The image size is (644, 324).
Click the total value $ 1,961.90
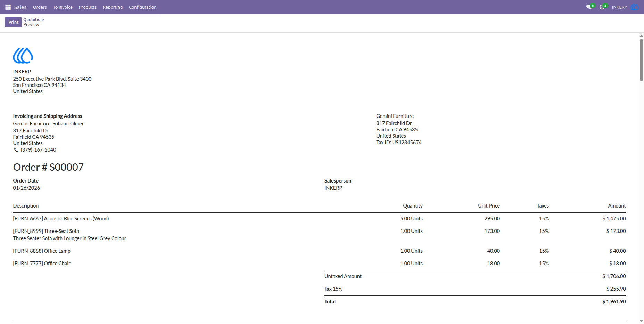point(614,302)
